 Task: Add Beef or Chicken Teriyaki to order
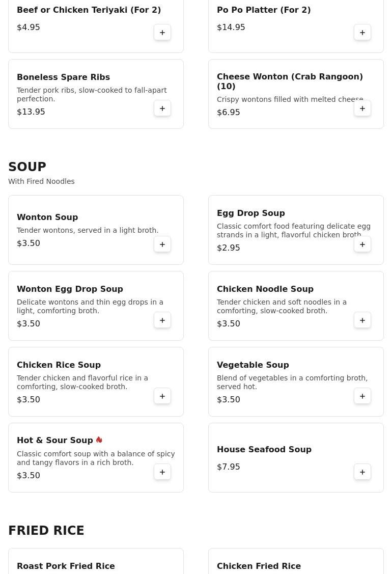pos(162,33)
